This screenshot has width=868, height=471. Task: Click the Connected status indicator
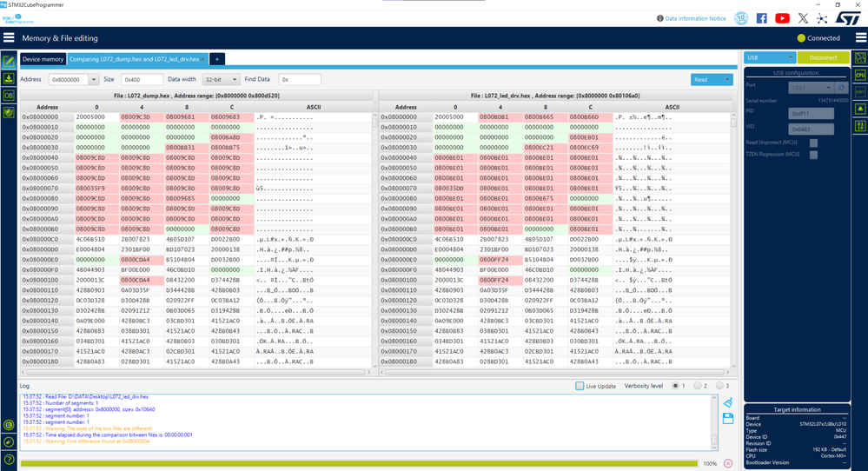(x=818, y=38)
